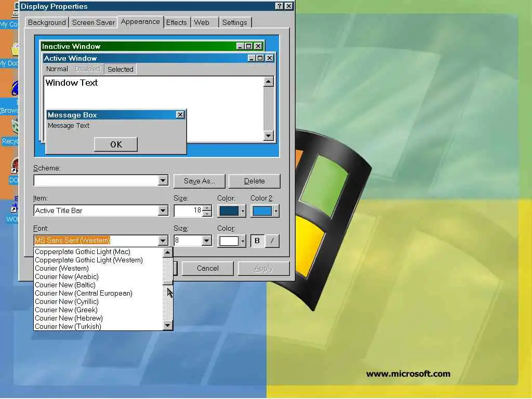
Task: Close the Display Properties dialog
Action: coord(288,6)
